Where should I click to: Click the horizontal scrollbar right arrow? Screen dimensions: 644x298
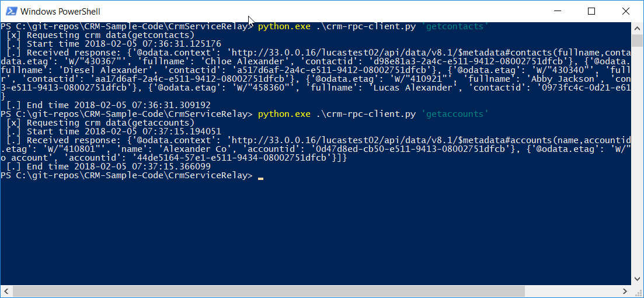pyautogui.click(x=625, y=291)
